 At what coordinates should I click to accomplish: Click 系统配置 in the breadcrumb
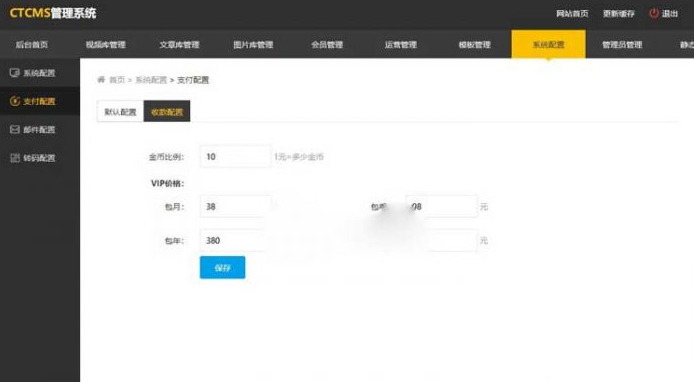pyautogui.click(x=151, y=80)
